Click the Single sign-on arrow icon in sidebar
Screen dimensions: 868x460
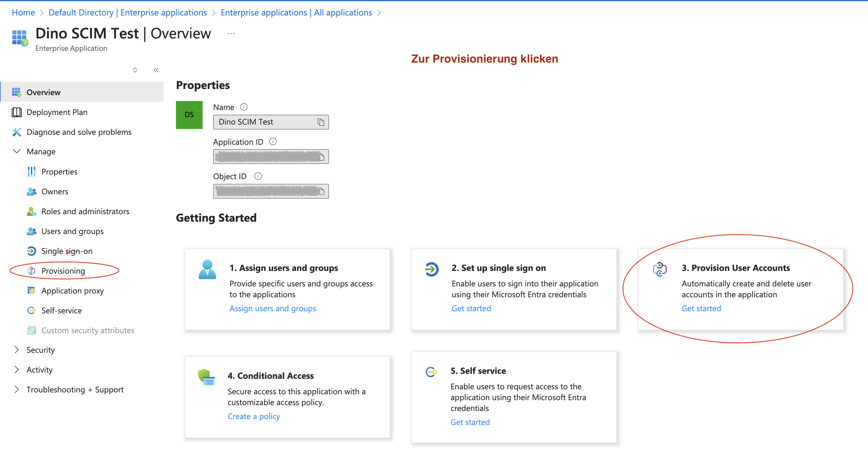[x=31, y=251]
